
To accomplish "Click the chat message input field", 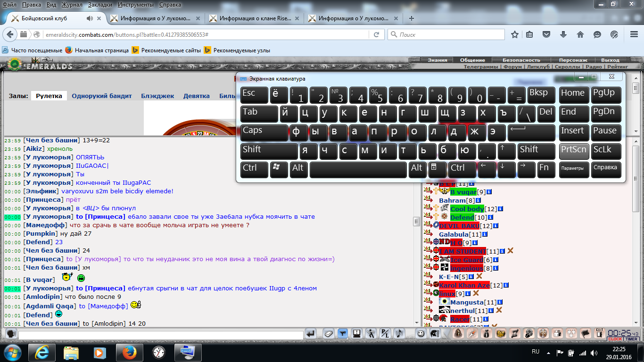I will click(161, 335).
